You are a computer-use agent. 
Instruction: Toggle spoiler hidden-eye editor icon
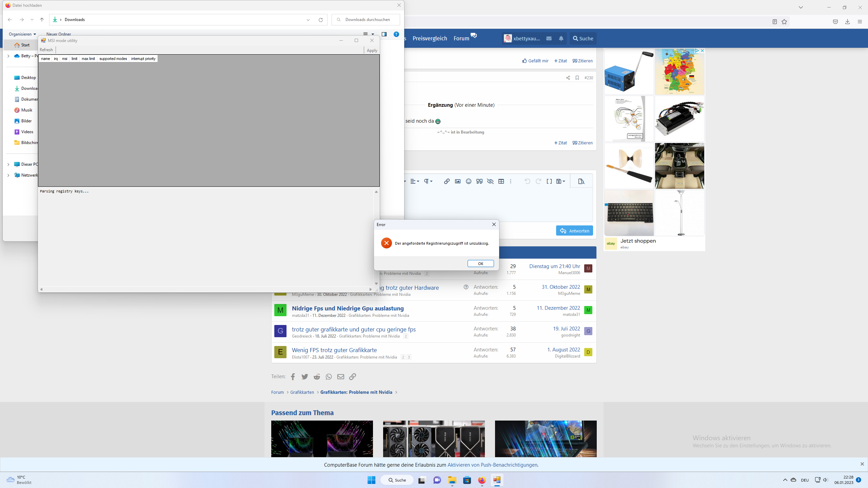coord(490,181)
